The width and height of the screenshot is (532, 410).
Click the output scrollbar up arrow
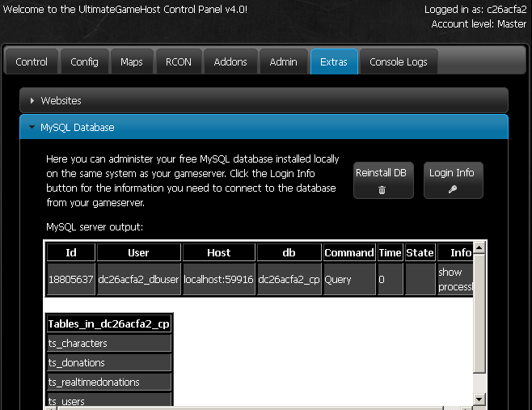479,247
